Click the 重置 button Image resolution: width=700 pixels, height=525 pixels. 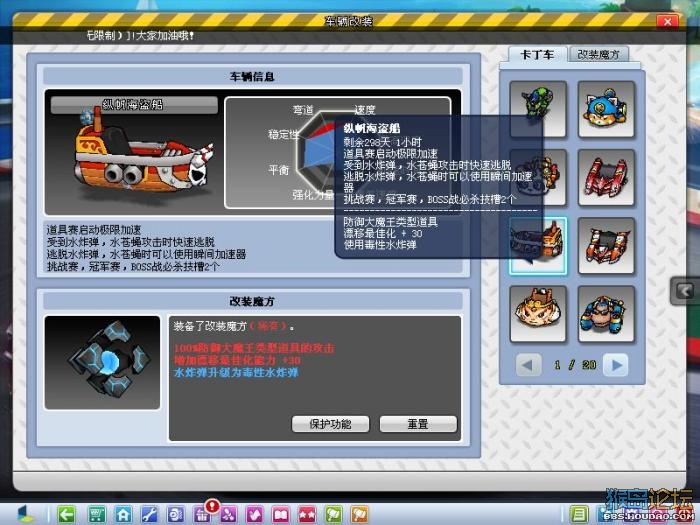[x=418, y=424]
